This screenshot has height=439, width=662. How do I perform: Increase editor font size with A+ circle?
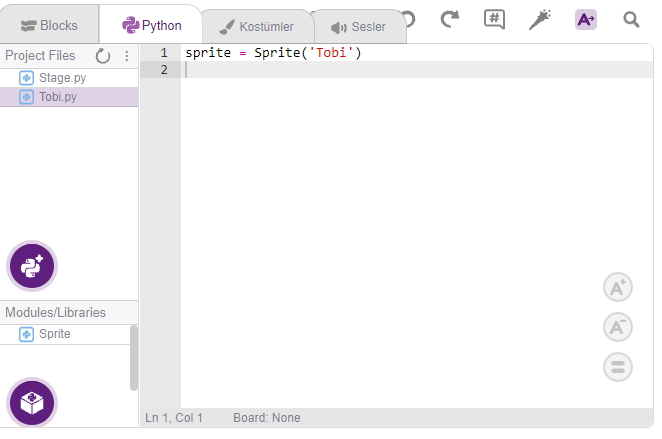pyautogui.click(x=618, y=287)
